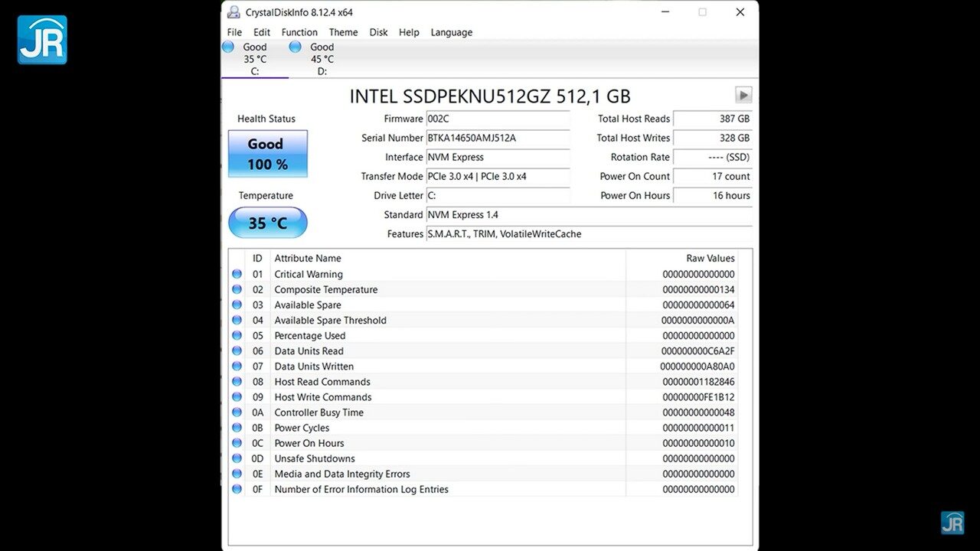The image size is (980, 551).
Task: Click the indicator beside Composite Temperature
Action: tap(237, 289)
